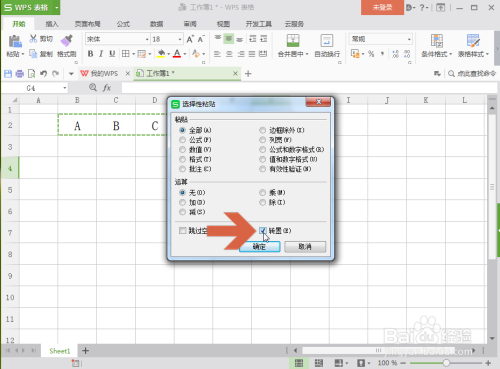500x369 pixels.
Task: Click the Print icon in quick toolbar
Action: 20,74
